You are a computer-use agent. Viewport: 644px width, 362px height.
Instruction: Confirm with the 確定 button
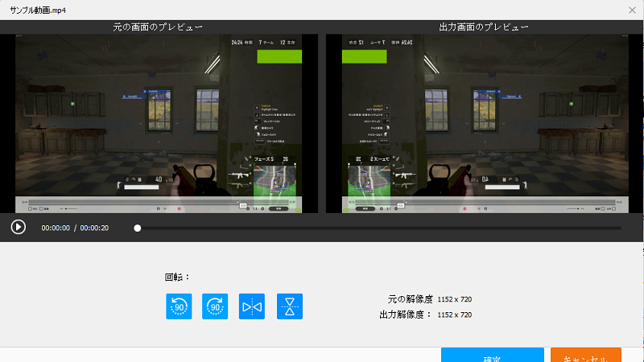(x=493, y=355)
